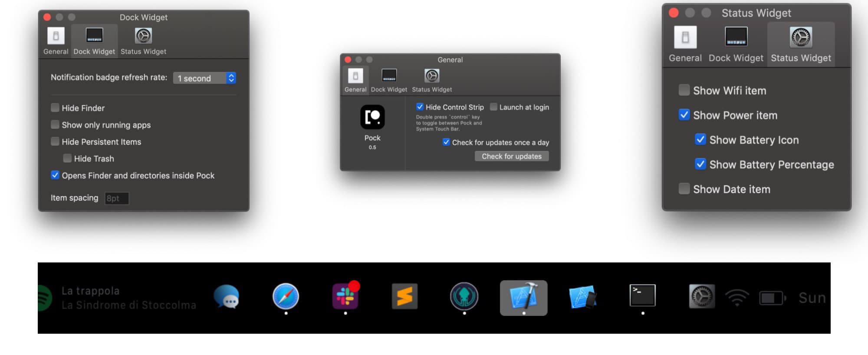Open Dock Widget tab in Status Widget window
The height and width of the screenshot is (355, 868).
pos(736,44)
